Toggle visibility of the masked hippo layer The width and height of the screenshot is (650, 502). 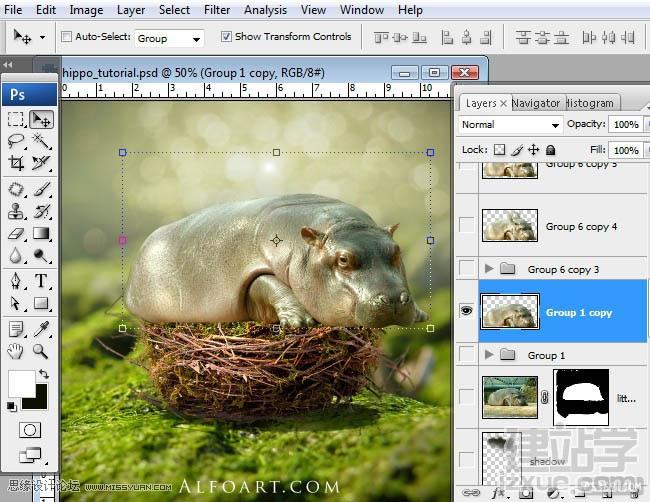tap(467, 397)
